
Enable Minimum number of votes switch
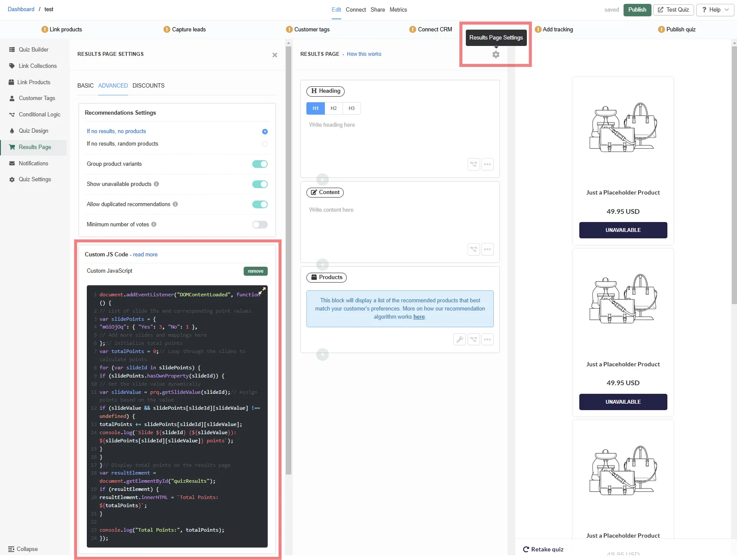point(260,225)
